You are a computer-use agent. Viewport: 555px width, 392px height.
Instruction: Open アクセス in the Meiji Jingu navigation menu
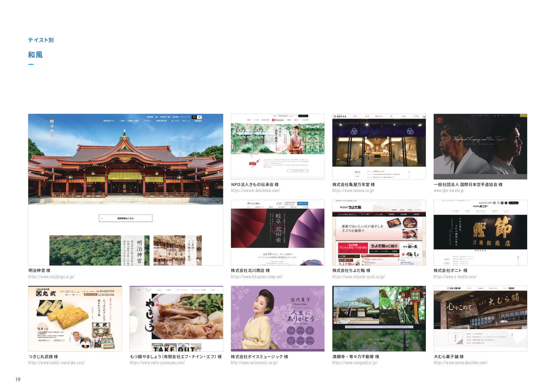[147, 121]
